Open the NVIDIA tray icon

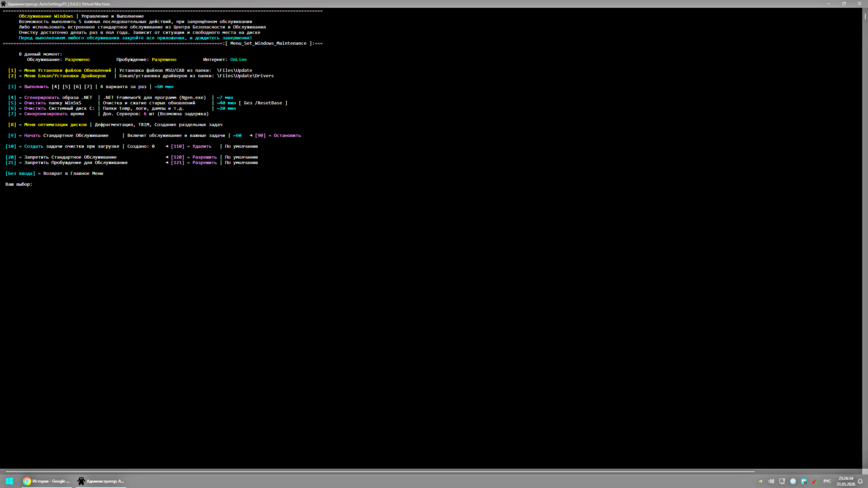coord(761,481)
